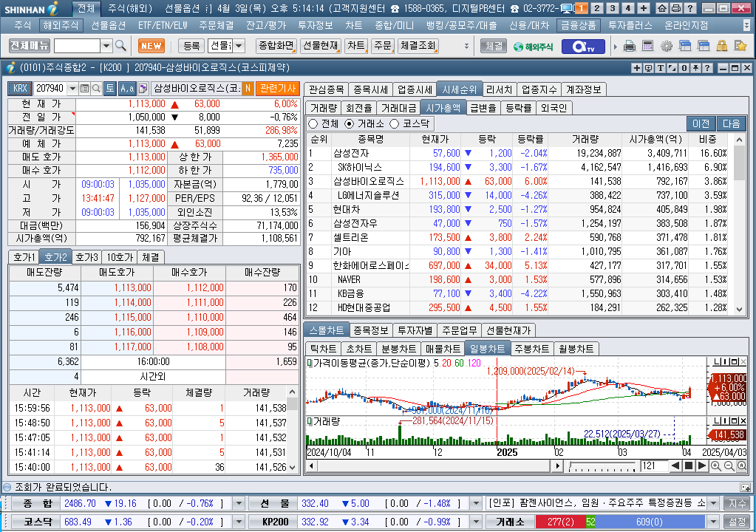756x532 pixels.
Task: Switch to virtual screen 2
Action: (x=597, y=8)
